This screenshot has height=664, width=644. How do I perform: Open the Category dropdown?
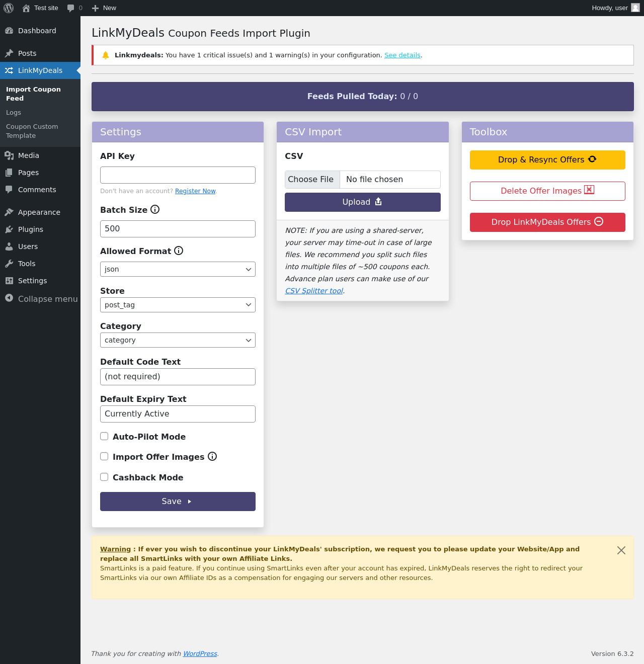click(178, 340)
